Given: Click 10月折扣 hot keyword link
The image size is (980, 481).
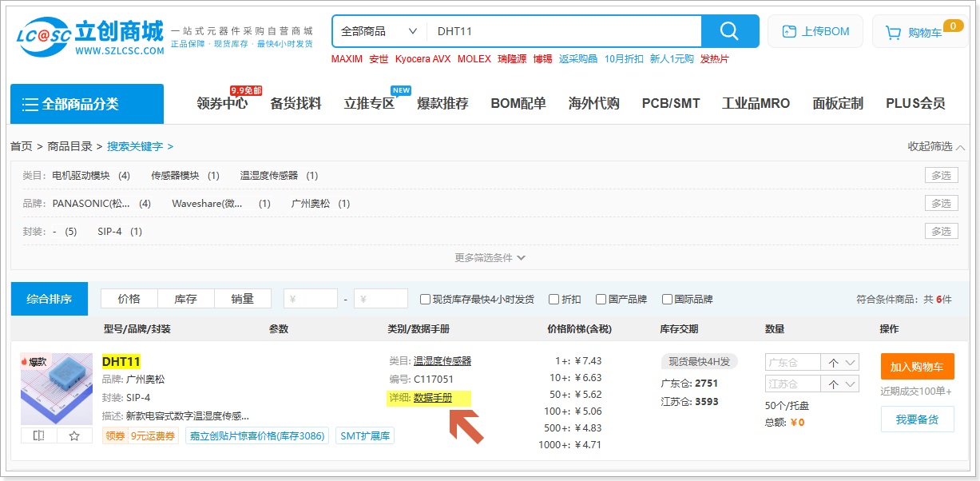Looking at the screenshot, I should 624,59.
